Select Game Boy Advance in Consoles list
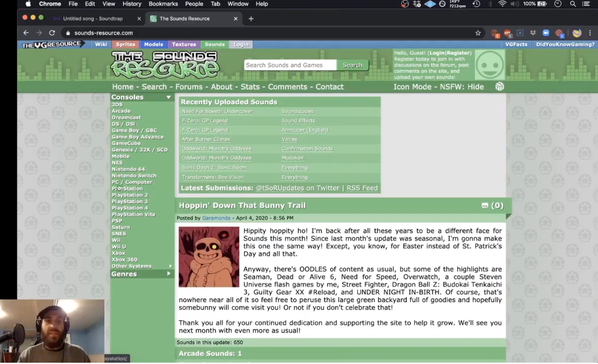 tap(138, 137)
